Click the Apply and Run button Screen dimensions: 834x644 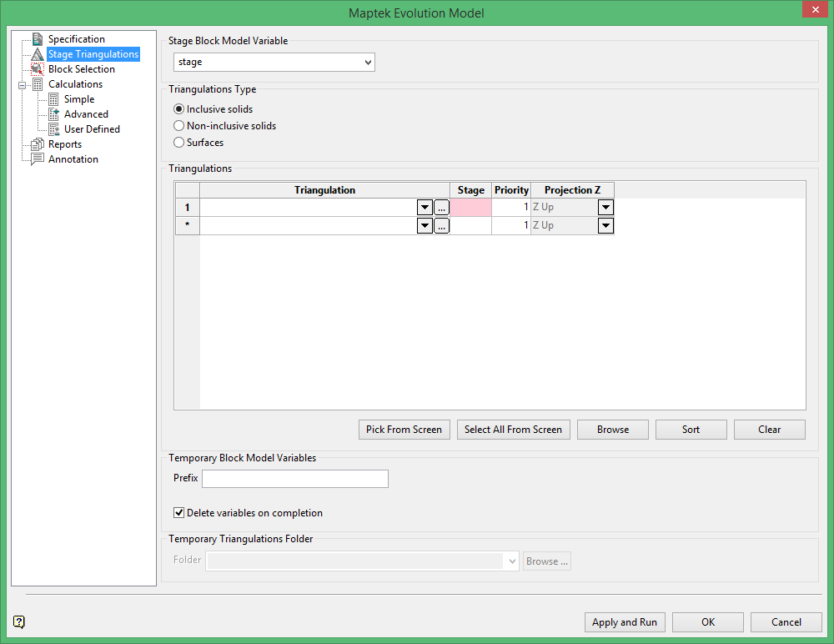625,621
